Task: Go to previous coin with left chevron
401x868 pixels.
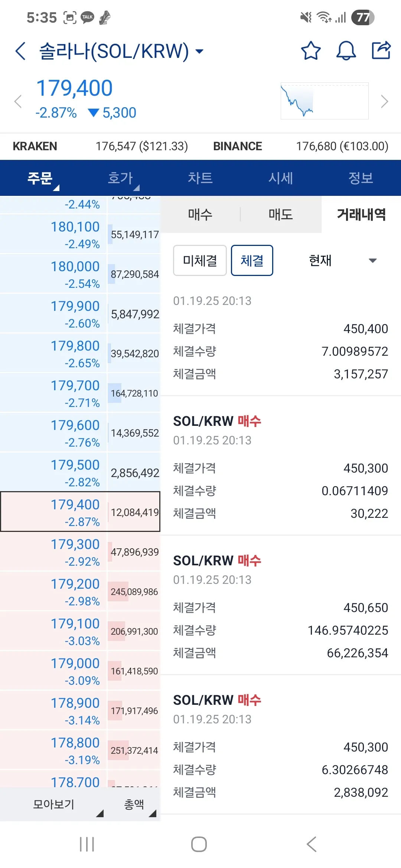Action: tap(18, 101)
